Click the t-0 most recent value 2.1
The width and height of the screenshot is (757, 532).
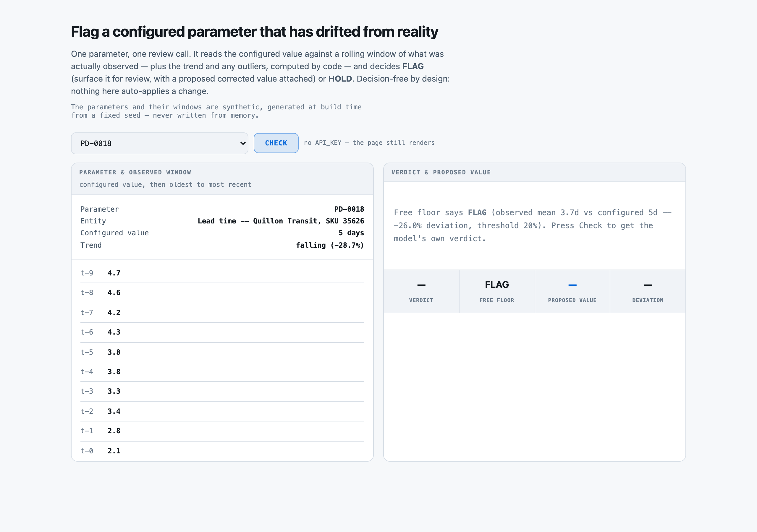(x=114, y=451)
